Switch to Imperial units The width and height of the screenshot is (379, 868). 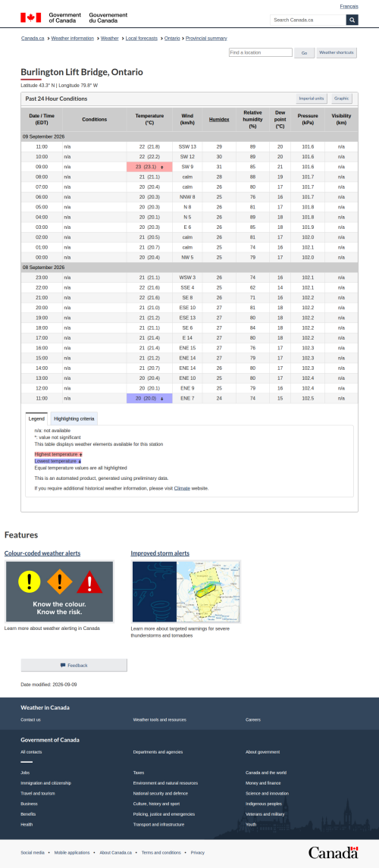tap(312, 99)
